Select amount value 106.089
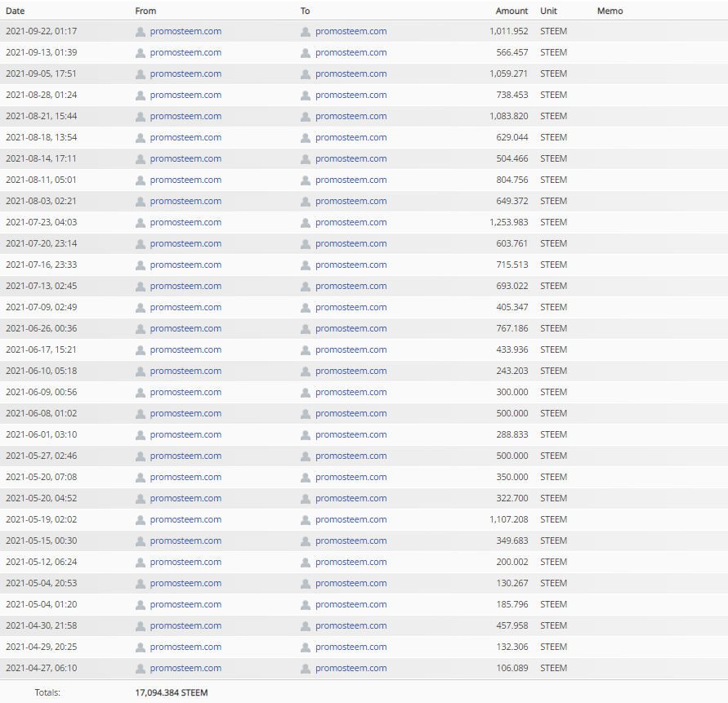 [512, 668]
